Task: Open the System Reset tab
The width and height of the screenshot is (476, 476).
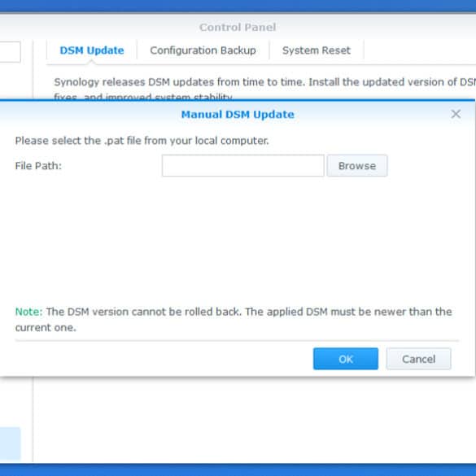Action: click(x=317, y=50)
